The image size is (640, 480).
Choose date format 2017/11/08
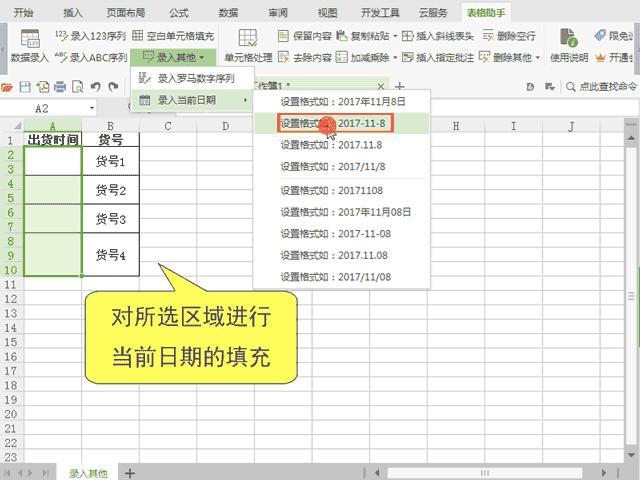[x=342, y=277]
